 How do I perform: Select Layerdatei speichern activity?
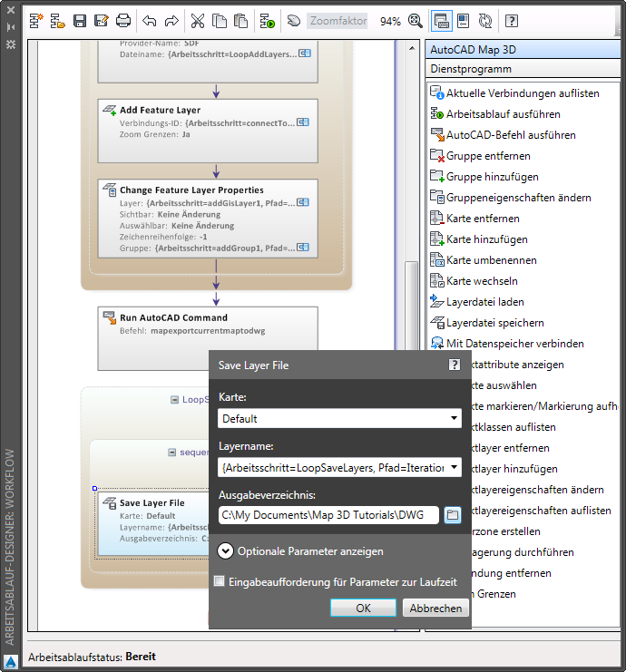point(487,323)
